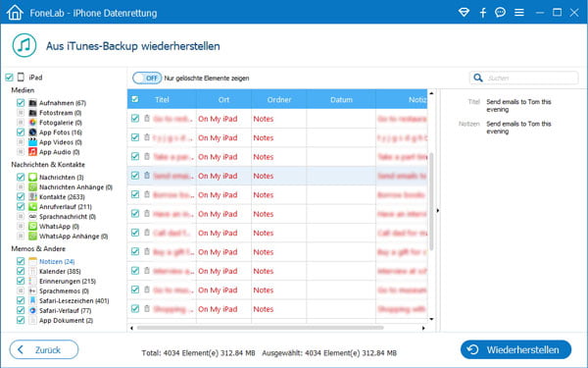Open the diamond upgrade icon
The width and height of the screenshot is (588, 368).
(x=464, y=13)
